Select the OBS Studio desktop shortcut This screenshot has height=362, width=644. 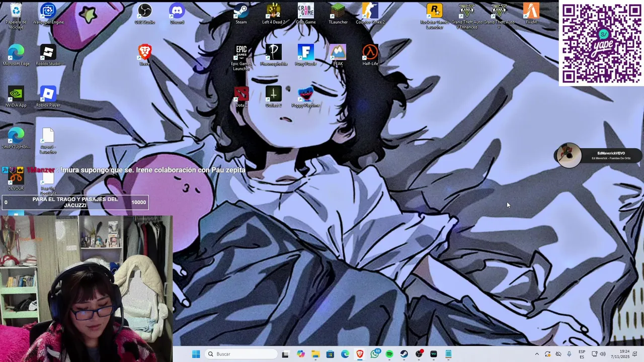[x=145, y=14]
